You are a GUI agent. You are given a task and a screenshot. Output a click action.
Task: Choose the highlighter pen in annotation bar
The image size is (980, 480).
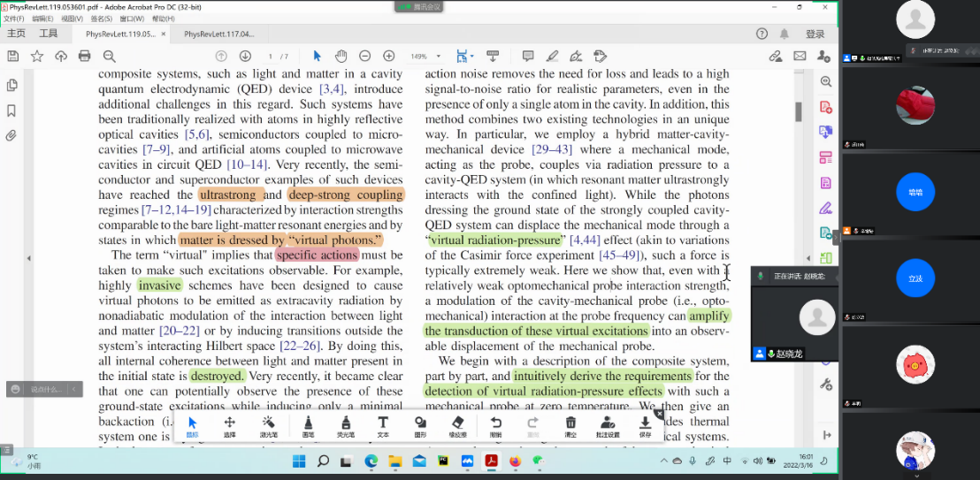click(346, 424)
